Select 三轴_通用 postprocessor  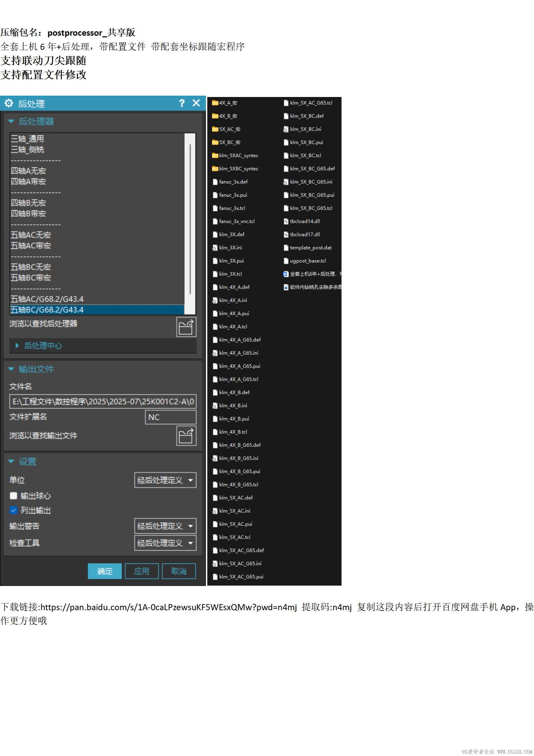(x=27, y=139)
